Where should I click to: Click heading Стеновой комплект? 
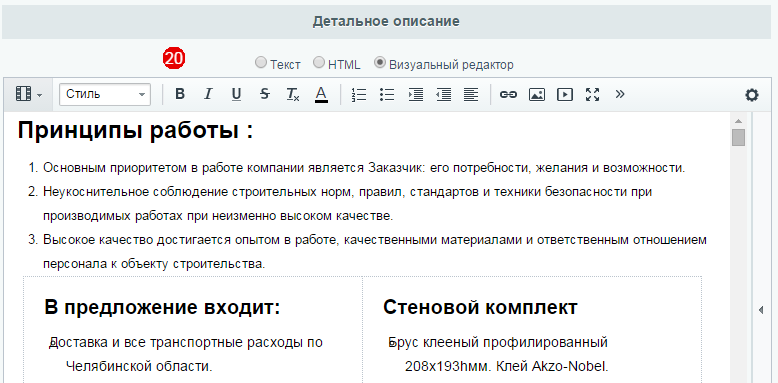click(480, 307)
